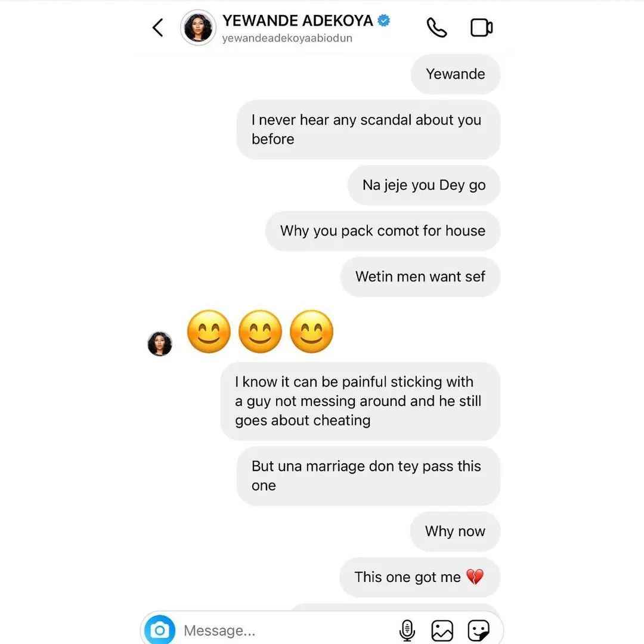This screenshot has height=644, width=644.
Task: Open the blue camera button
Action: pyautogui.click(x=160, y=630)
